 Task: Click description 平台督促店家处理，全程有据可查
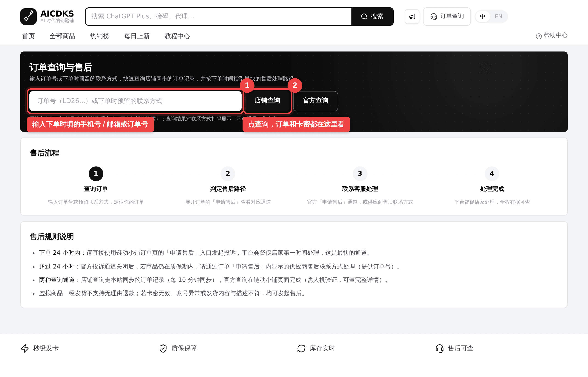click(492, 202)
